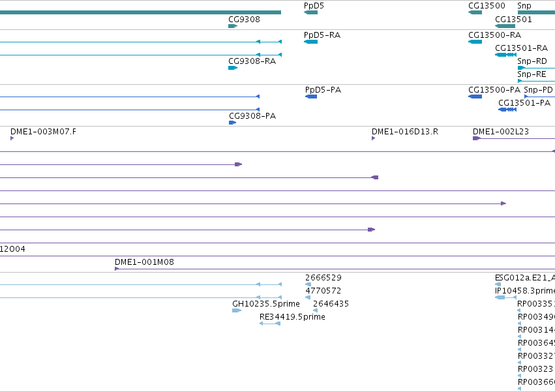Click the CG9308 gene glyph
Image resolution: width=555 pixels, height=392 pixels.
[x=233, y=26]
